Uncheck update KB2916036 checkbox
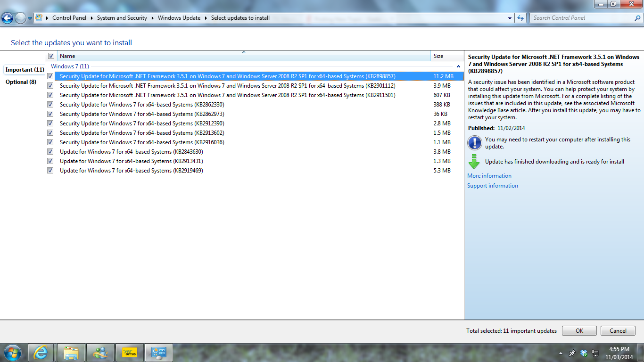Viewport: 644px width, 362px height. [50, 142]
